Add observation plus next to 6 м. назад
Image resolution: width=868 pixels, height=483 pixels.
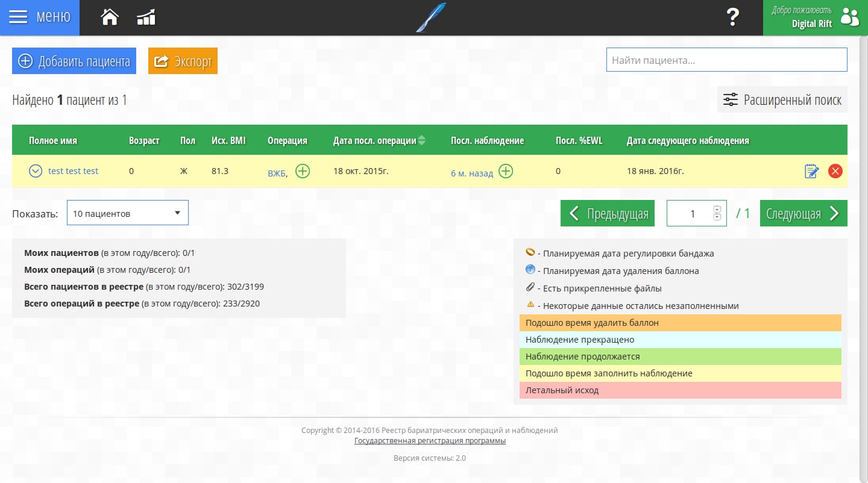point(506,172)
